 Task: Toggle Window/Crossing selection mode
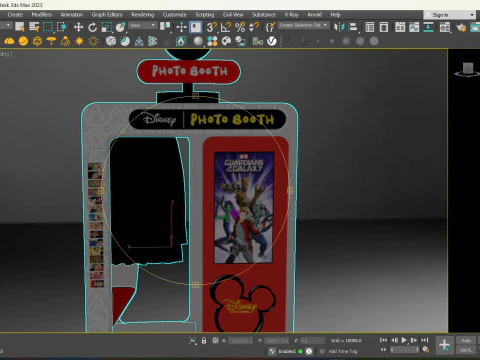pos(62,27)
